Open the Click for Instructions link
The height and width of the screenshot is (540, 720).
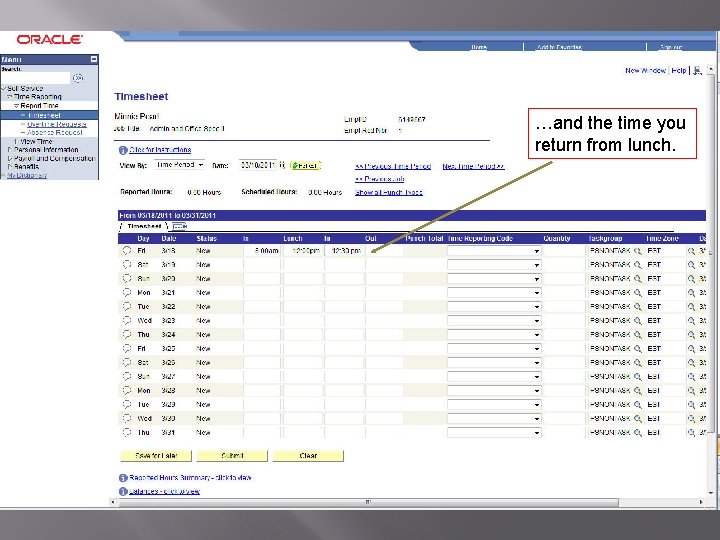[x=160, y=150]
